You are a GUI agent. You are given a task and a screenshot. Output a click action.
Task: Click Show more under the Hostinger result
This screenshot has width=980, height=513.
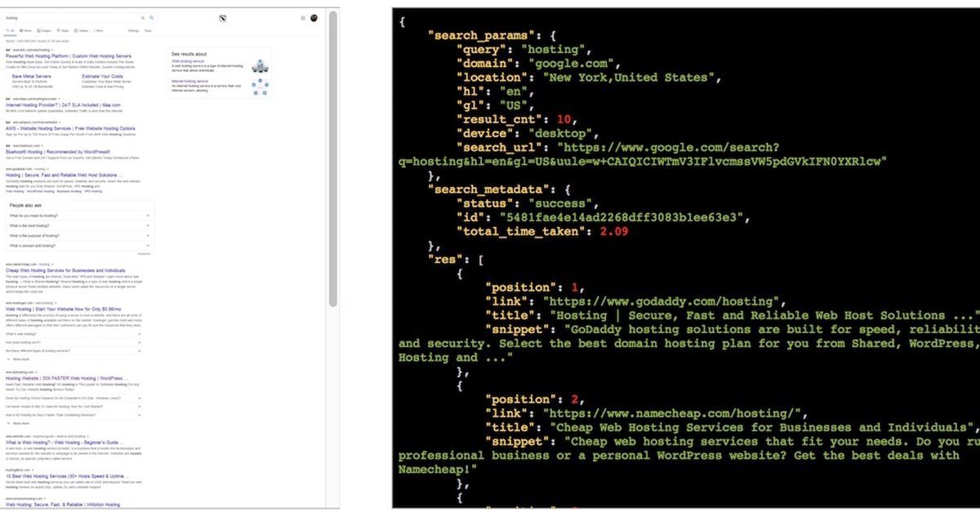tap(18, 359)
